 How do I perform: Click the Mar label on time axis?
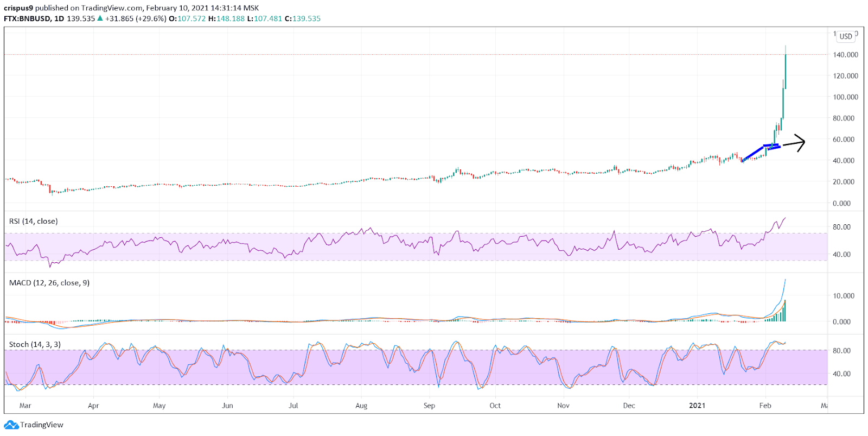25,406
